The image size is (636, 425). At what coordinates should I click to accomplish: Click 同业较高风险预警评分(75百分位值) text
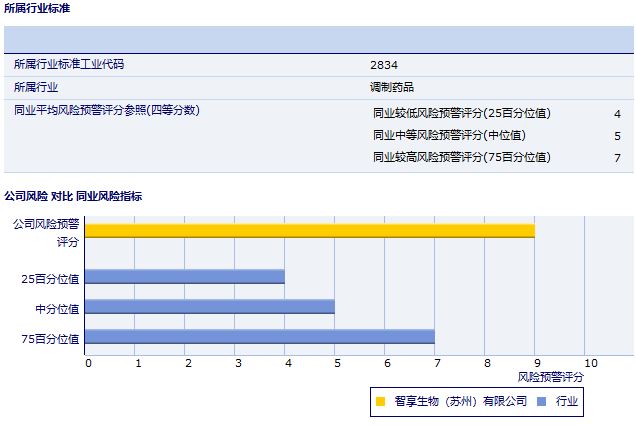[x=462, y=157]
